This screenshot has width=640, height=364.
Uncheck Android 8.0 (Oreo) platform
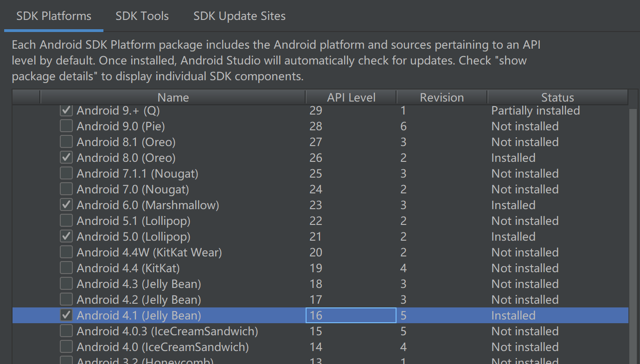66,158
